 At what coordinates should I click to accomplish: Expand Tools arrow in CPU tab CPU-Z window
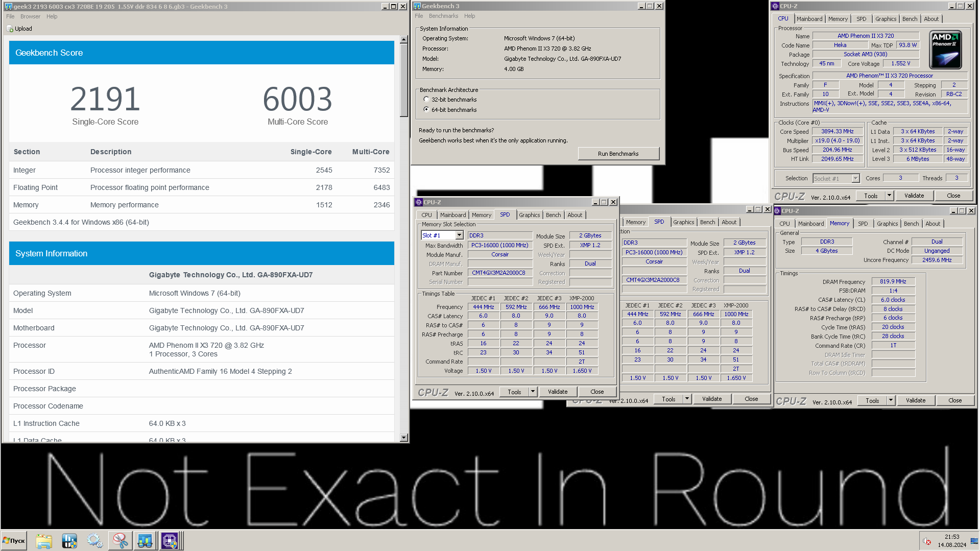[889, 196]
